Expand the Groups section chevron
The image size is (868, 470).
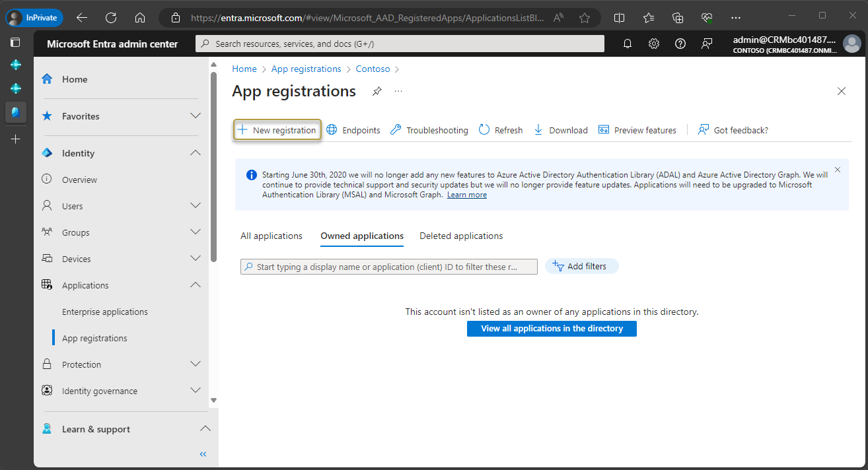coord(196,232)
